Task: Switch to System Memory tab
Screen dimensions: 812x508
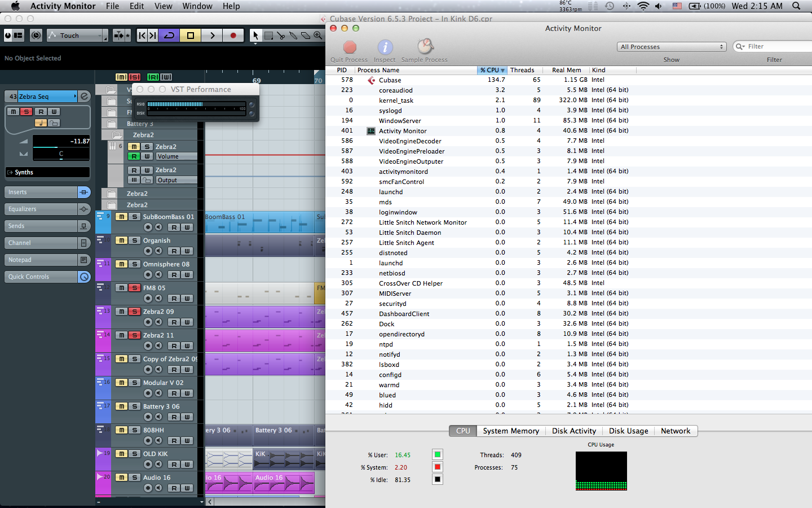Action: tap(511, 431)
